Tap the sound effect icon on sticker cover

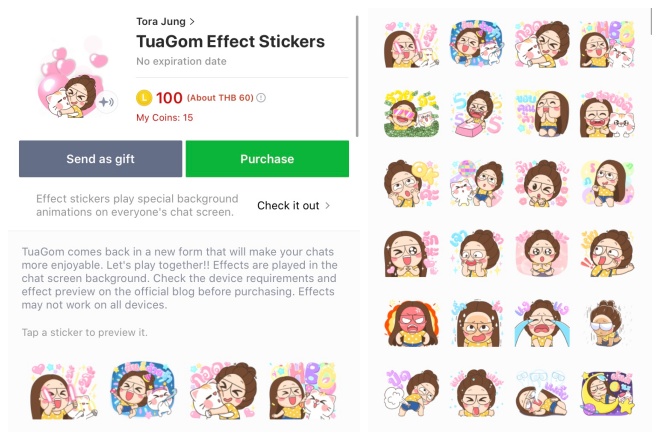click(x=106, y=102)
